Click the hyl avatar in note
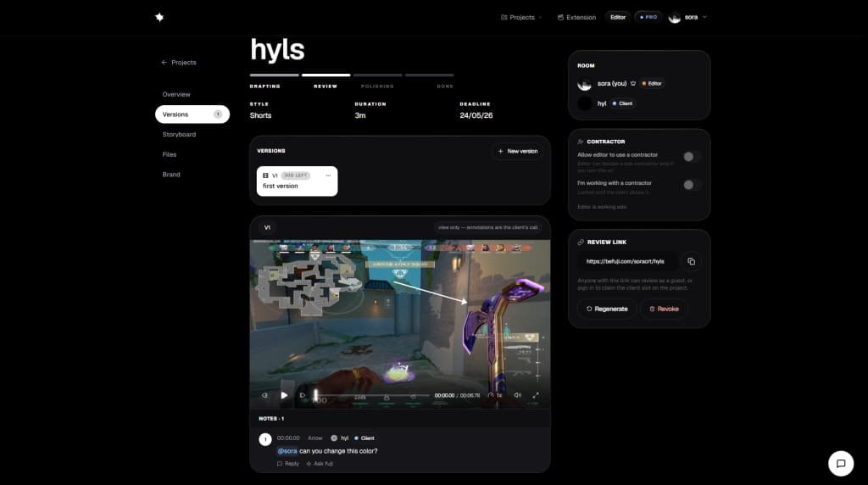 click(334, 438)
